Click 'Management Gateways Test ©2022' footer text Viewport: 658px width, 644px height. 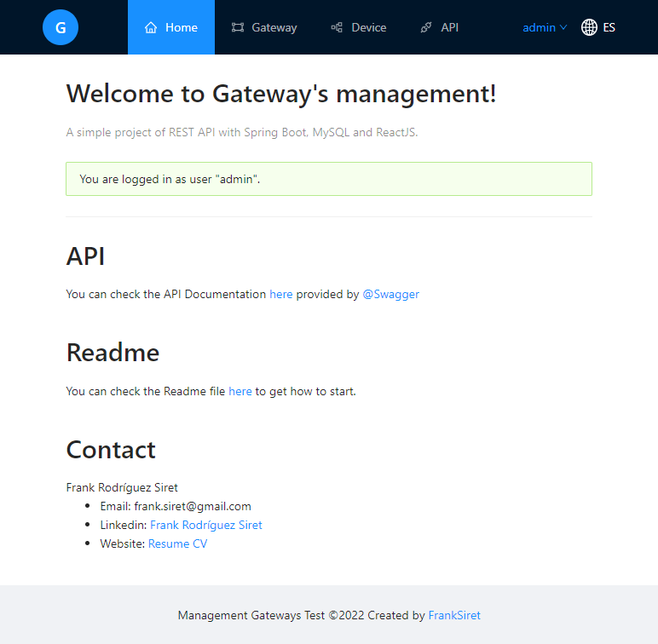click(x=271, y=615)
